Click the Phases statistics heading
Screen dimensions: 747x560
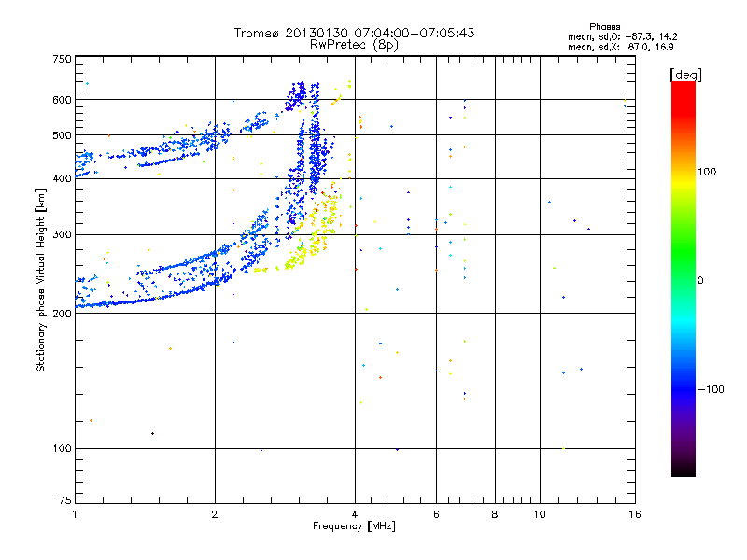click(604, 27)
